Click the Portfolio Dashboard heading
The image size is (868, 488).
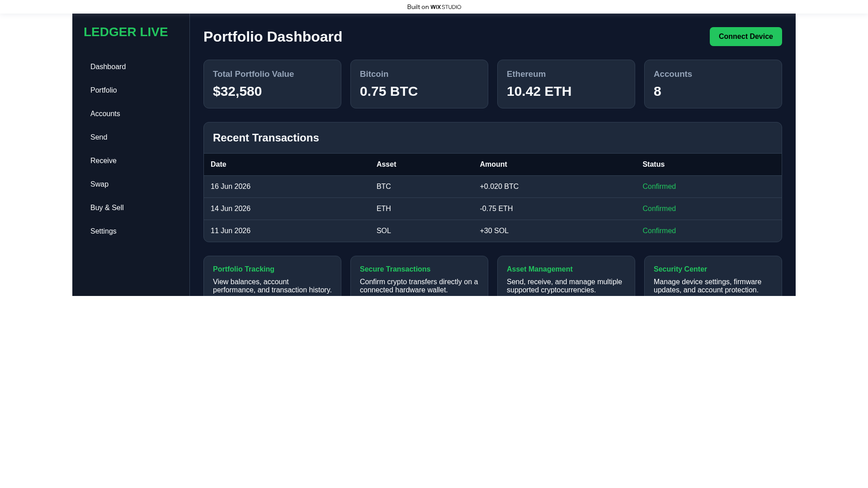pyautogui.click(x=273, y=37)
